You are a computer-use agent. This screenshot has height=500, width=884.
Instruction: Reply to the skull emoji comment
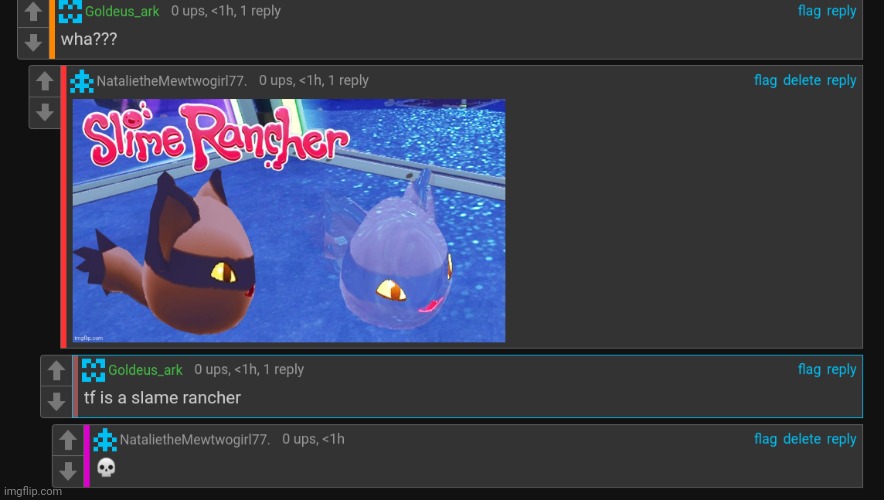tap(841, 439)
